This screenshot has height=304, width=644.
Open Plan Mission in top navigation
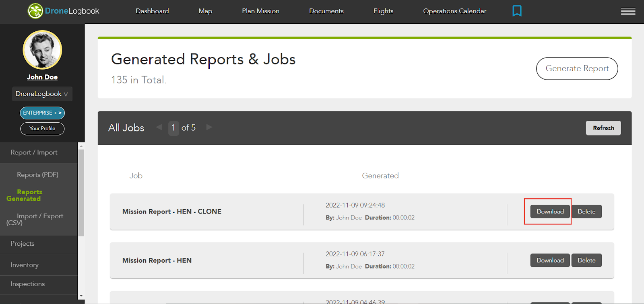point(260,11)
